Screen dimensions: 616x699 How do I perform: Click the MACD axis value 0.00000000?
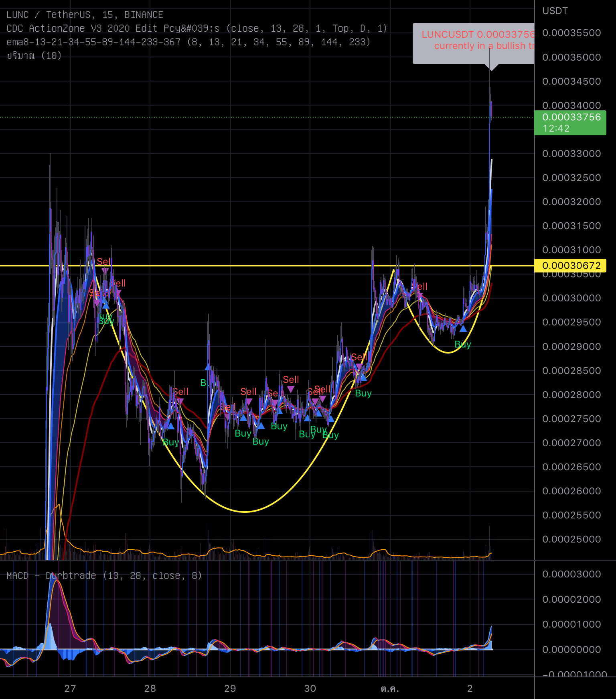click(x=571, y=650)
